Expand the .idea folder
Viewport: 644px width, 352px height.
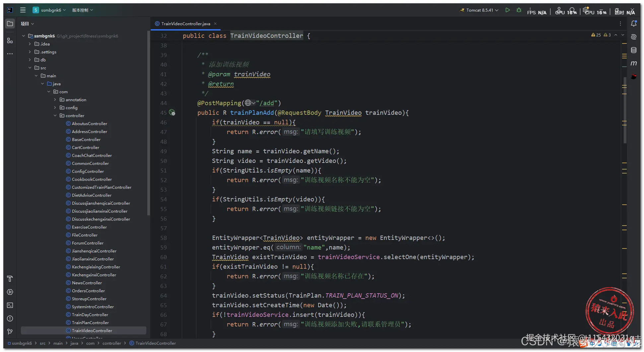(x=30, y=44)
